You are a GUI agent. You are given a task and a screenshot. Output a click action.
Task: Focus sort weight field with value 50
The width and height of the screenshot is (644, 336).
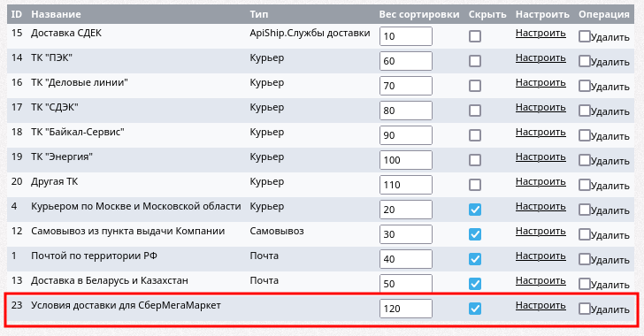click(x=406, y=284)
